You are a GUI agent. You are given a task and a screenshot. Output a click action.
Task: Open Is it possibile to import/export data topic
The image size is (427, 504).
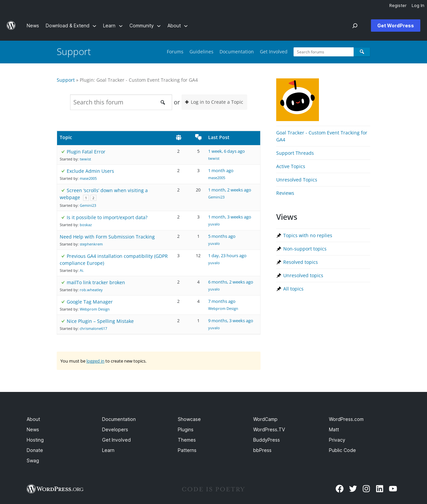pos(107,217)
